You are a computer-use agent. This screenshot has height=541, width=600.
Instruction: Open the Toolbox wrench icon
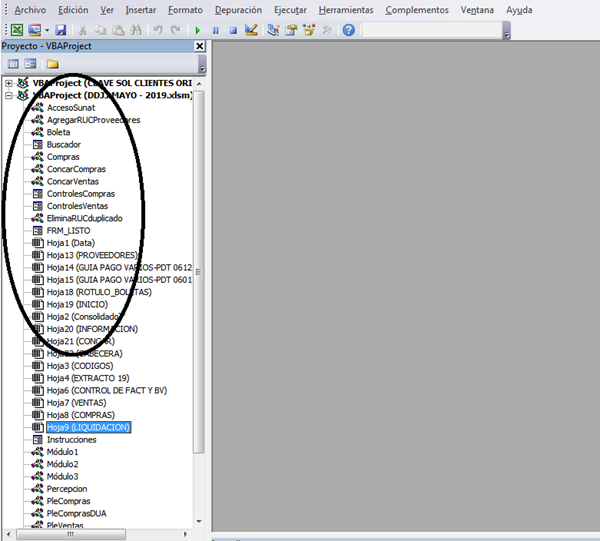[x=326, y=30]
